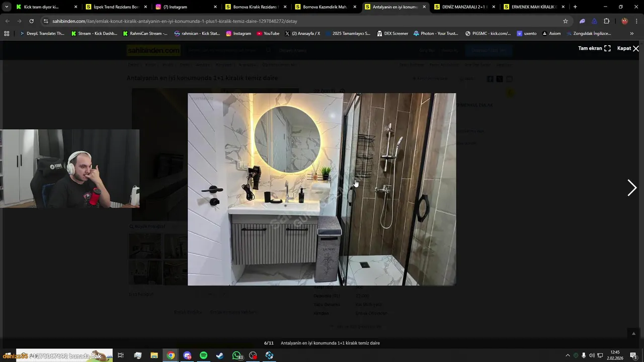Open Spotify from the taskbar

[203, 355]
